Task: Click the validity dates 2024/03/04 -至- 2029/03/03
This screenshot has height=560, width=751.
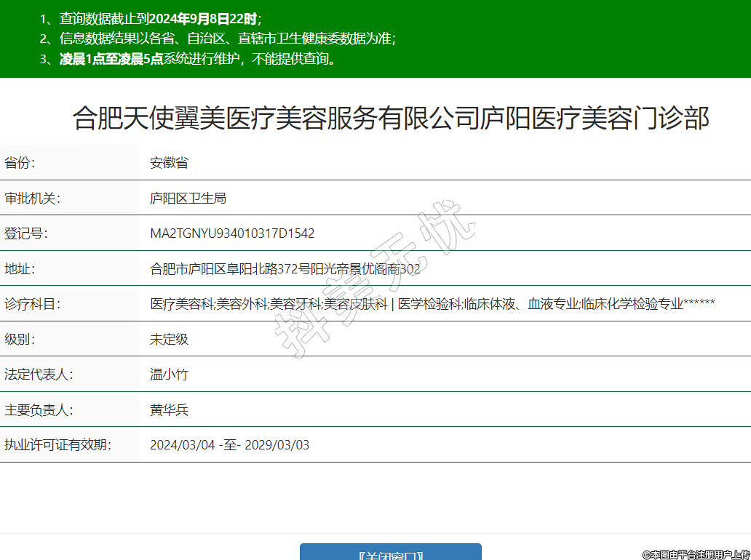Action: pos(229,445)
